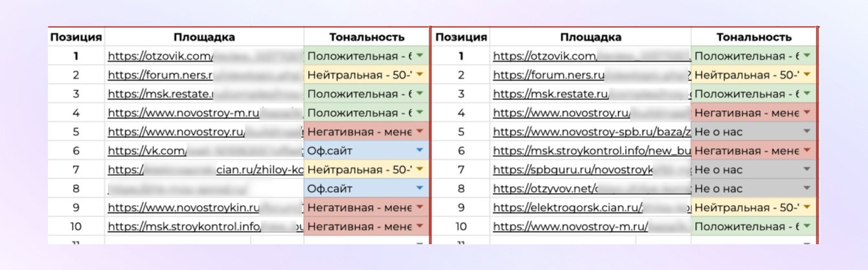The image size is (868, 270).
Task: Expand the Не о нас dropdown for otzyvov.net
Action: [806, 189]
